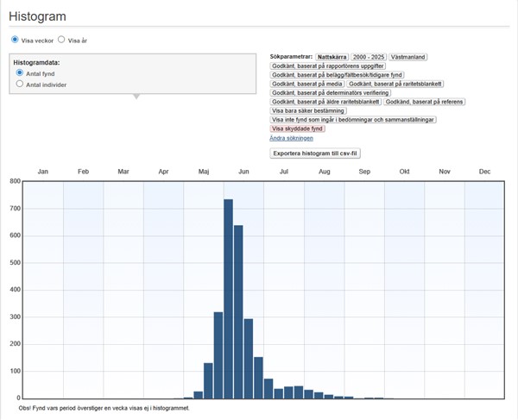Viewport: 518px width, 420px height.
Task: Select the "Visa veckor" radio option
Action: point(14,40)
